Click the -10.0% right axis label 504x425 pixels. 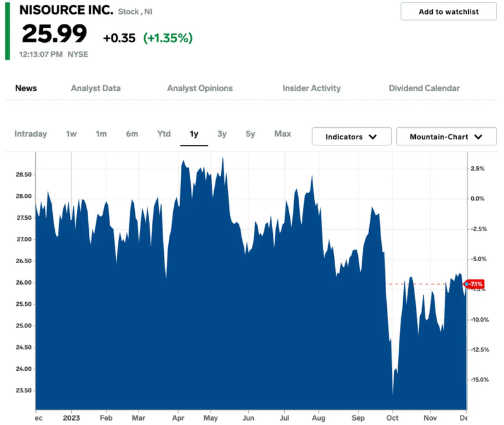click(x=480, y=319)
